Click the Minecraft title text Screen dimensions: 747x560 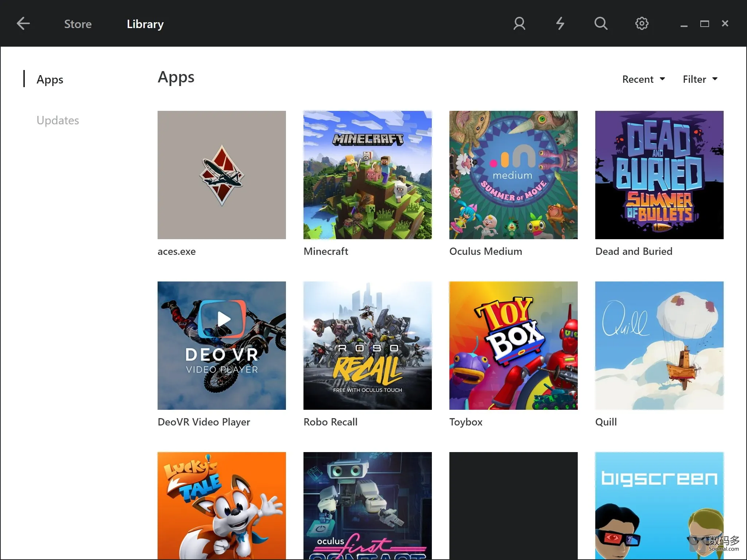[x=326, y=251]
